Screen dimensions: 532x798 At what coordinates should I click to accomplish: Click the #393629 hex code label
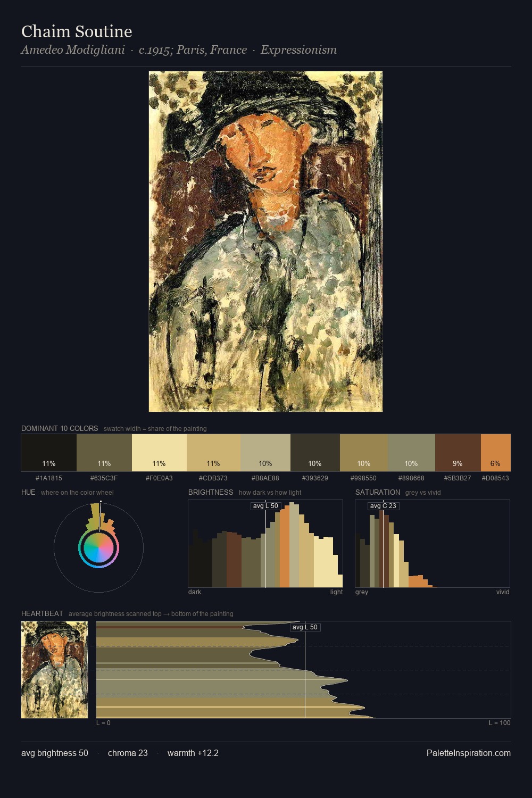coord(315,478)
